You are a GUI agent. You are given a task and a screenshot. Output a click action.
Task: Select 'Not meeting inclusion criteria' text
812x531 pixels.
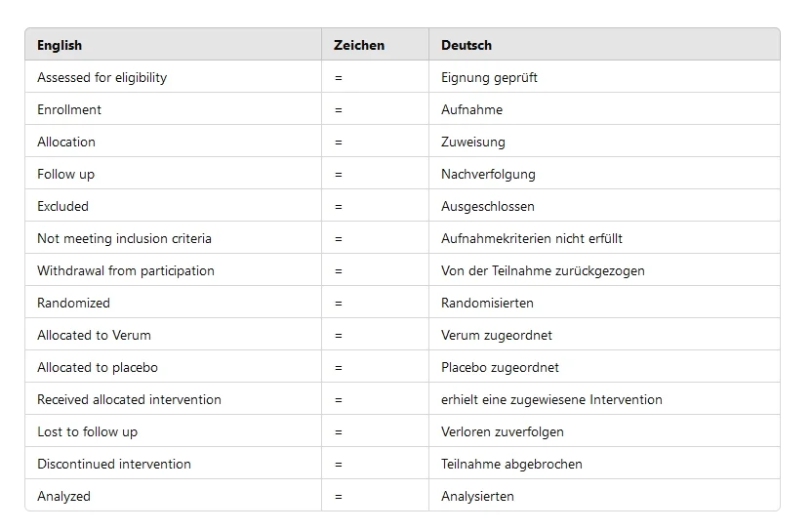(x=124, y=238)
